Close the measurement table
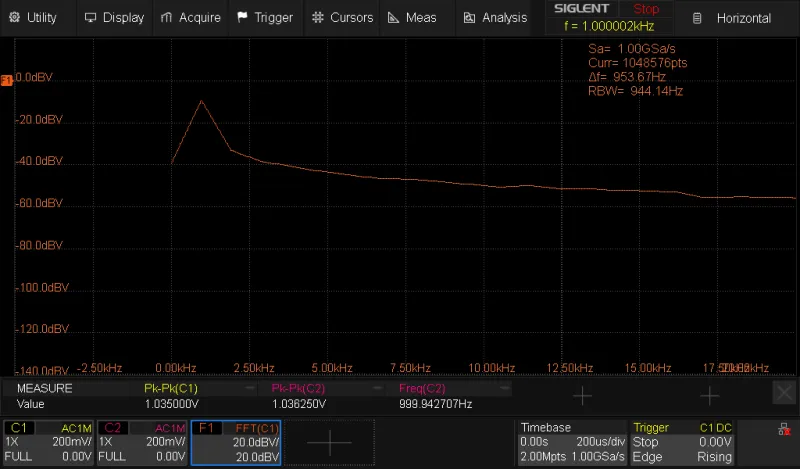Viewport: 800px width, 469px height. 785,394
